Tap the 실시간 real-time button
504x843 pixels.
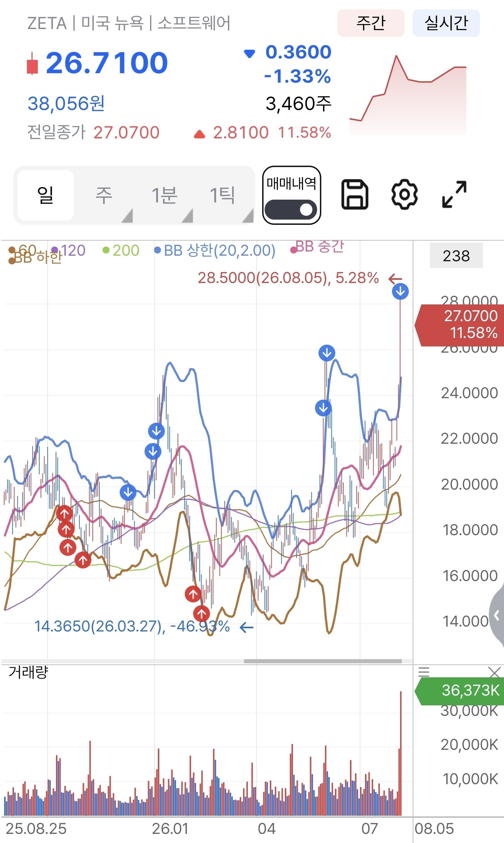coord(446,23)
